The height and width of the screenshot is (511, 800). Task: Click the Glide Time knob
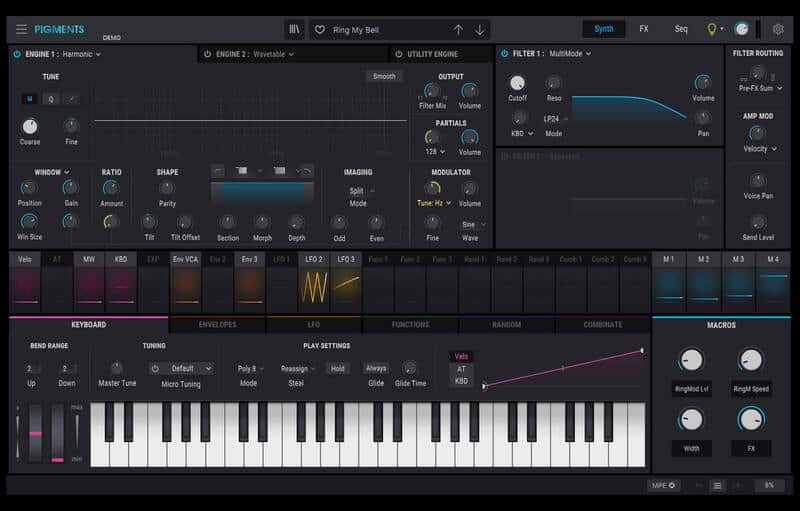410,368
